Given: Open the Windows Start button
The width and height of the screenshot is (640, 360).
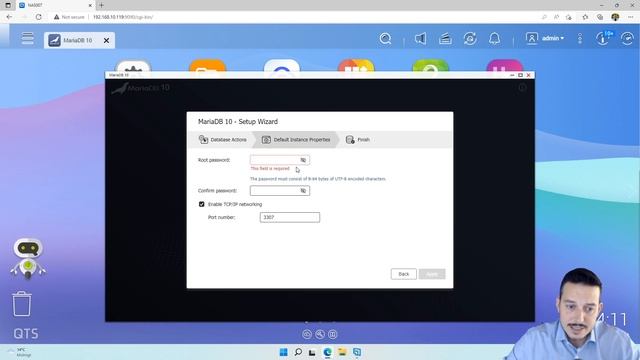Looking at the screenshot, I should 284,352.
